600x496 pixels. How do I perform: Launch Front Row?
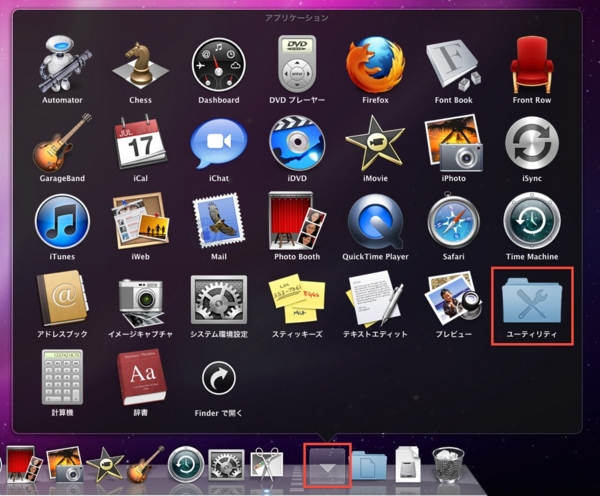pyautogui.click(x=532, y=64)
